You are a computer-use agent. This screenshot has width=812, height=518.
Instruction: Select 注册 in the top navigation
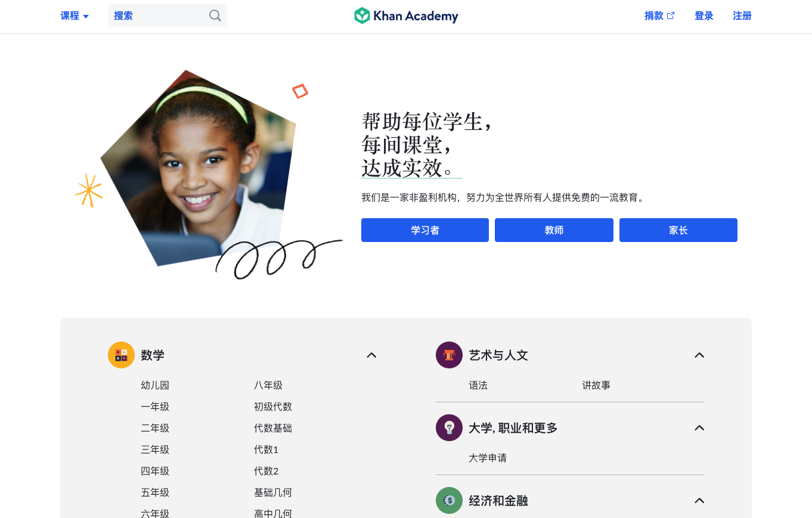click(742, 16)
